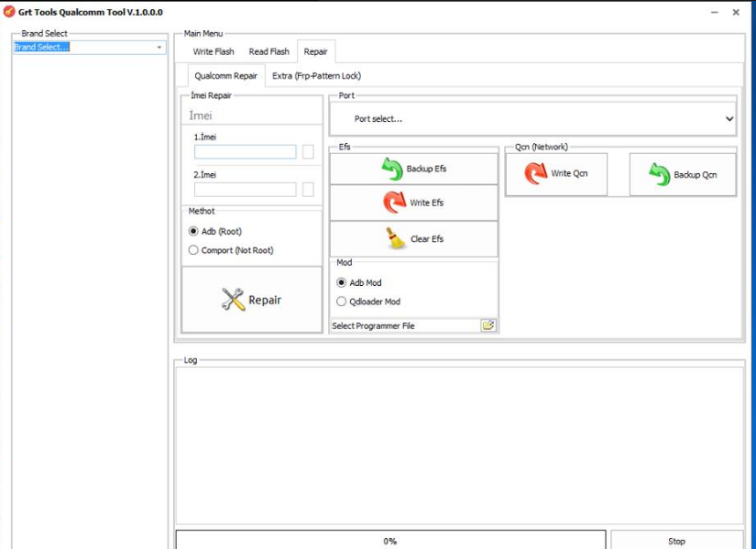Click the Write Qcn button label
Image resolution: width=756 pixels, height=549 pixels.
[x=569, y=173]
